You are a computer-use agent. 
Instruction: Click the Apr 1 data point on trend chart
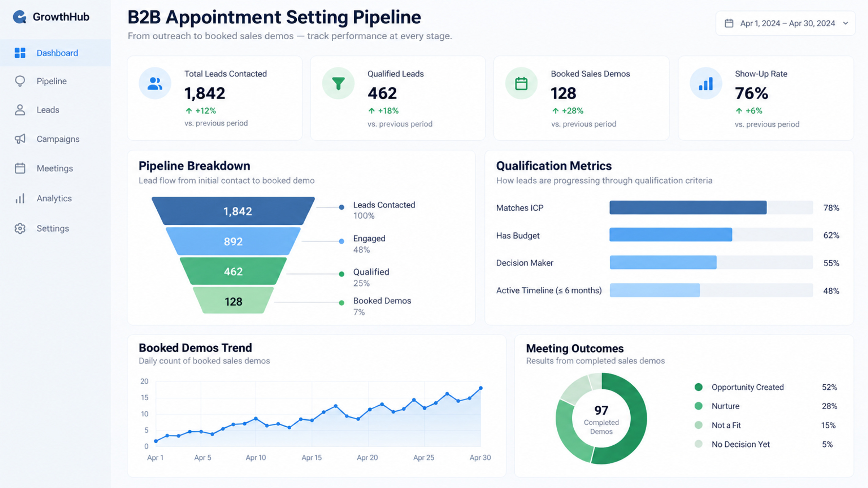[156, 441]
